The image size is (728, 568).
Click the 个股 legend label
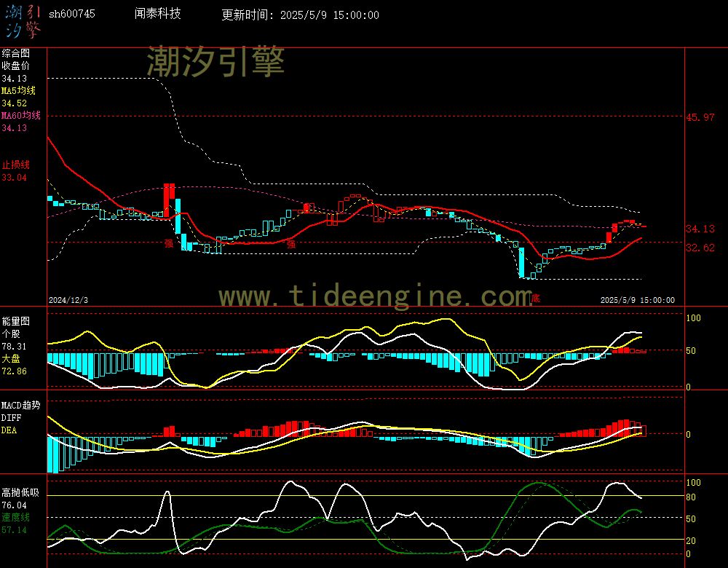point(11,334)
